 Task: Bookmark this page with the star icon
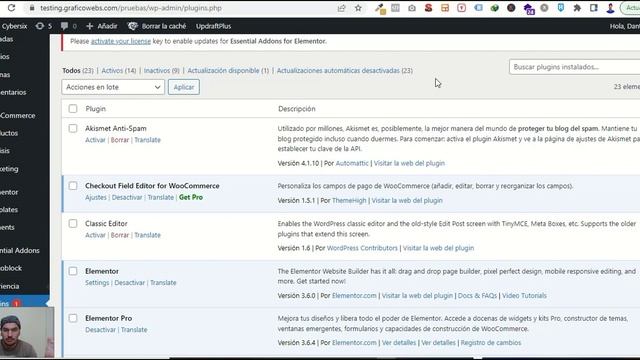(x=358, y=8)
